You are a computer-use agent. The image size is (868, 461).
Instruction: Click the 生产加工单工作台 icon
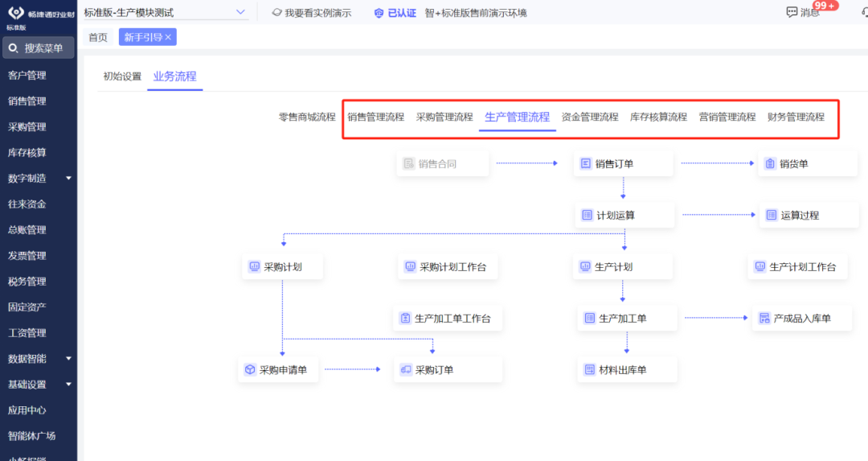pos(406,319)
